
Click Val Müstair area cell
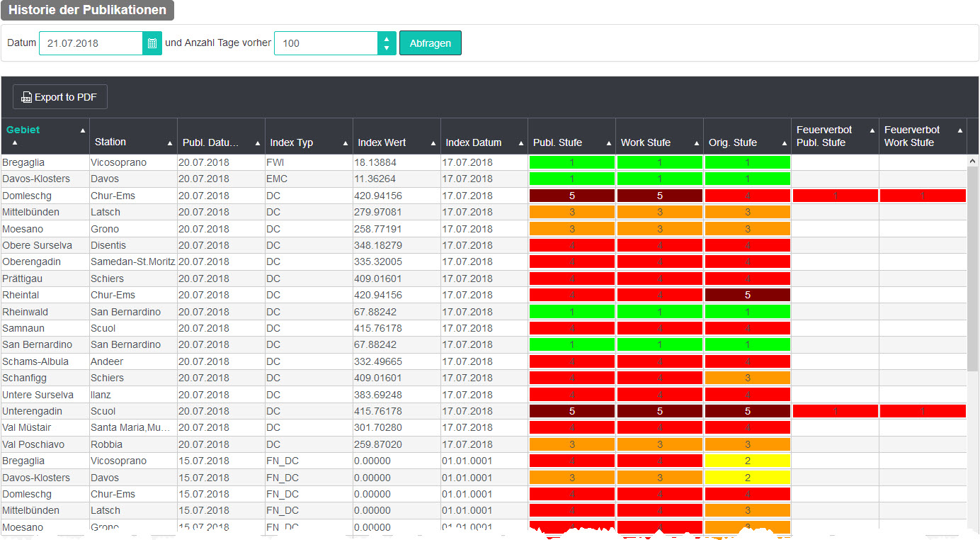[x=45, y=427]
